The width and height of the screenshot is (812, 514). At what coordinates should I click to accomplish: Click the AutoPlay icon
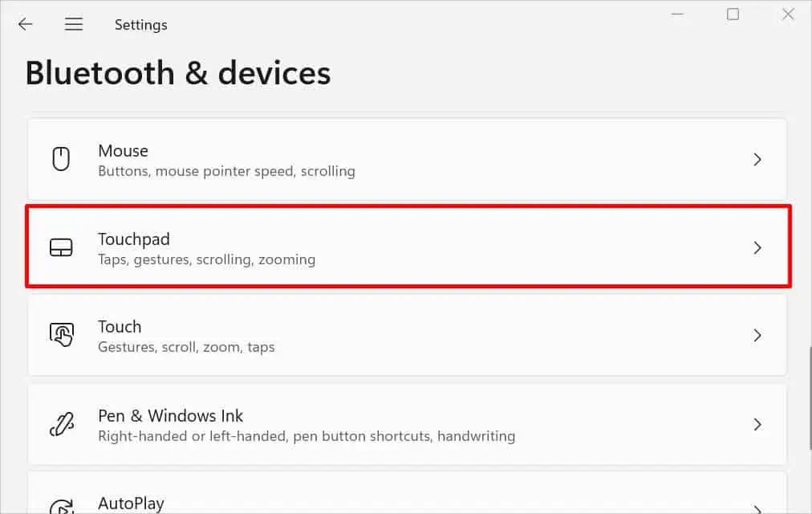click(61, 506)
